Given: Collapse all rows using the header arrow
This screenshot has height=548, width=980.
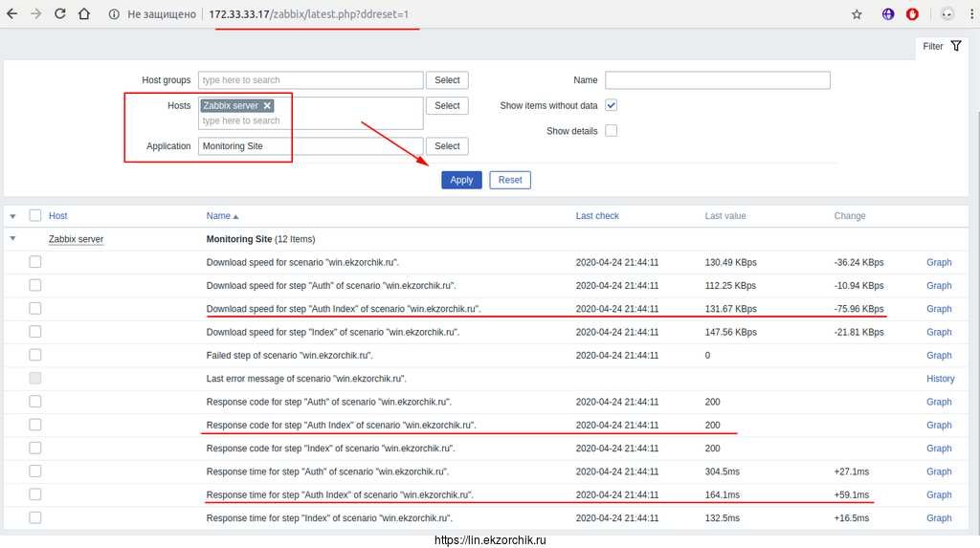Looking at the screenshot, I should pyautogui.click(x=12, y=216).
